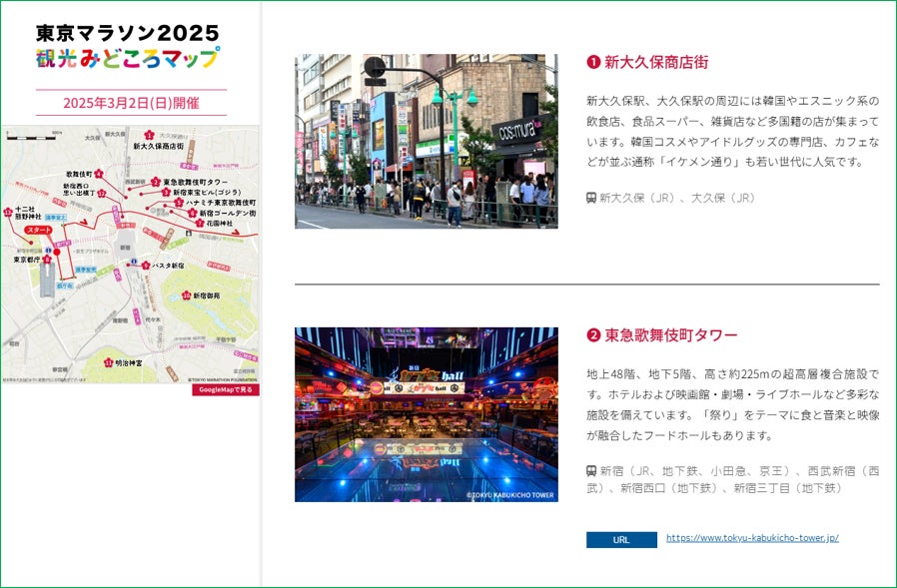
Task: Click map marker for 東京都庁
Action: point(47,260)
